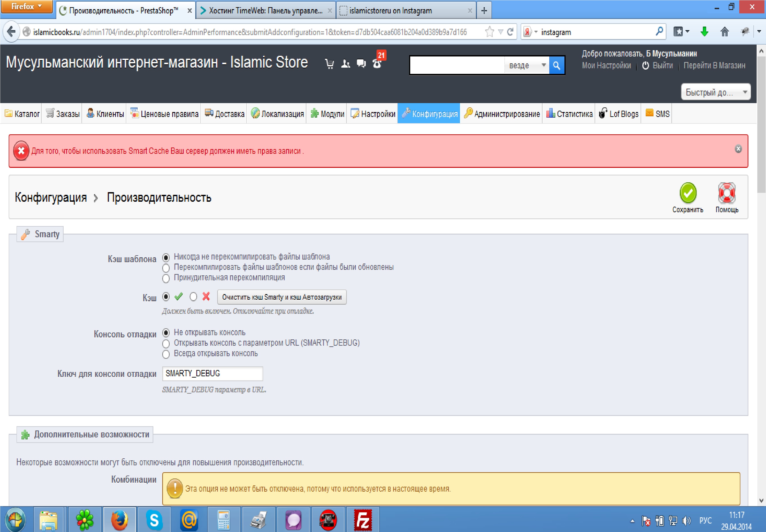The image size is (766, 532).
Task: Dismiss the red Smart Cache error
Action: click(x=738, y=149)
